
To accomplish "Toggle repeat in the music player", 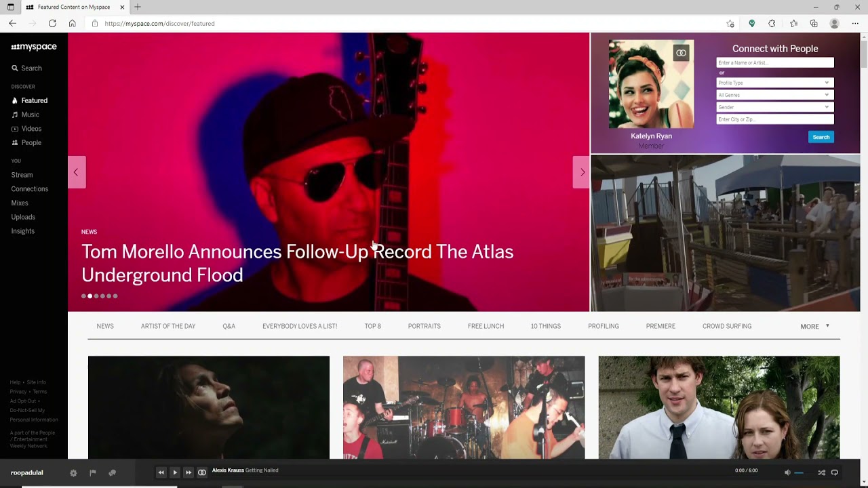I will click(x=835, y=472).
